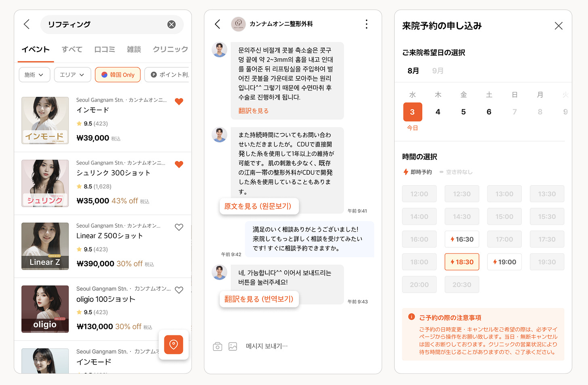The width and height of the screenshot is (588, 385).
Task: Close the 来院予約の申し込み panel
Action: click(x=559, y=26)
